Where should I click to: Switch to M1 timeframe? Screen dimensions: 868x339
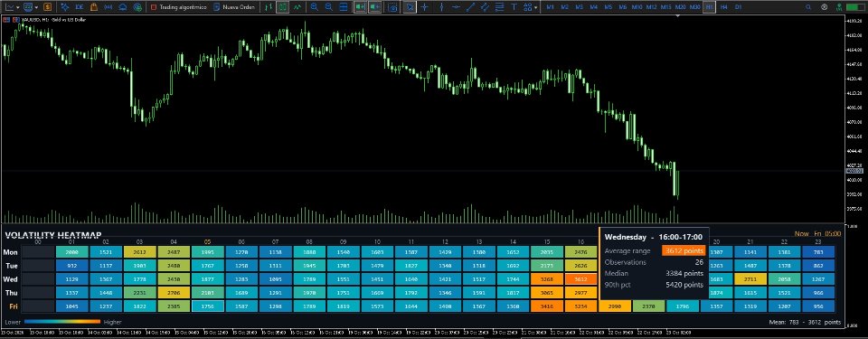[x=551, y=7]
